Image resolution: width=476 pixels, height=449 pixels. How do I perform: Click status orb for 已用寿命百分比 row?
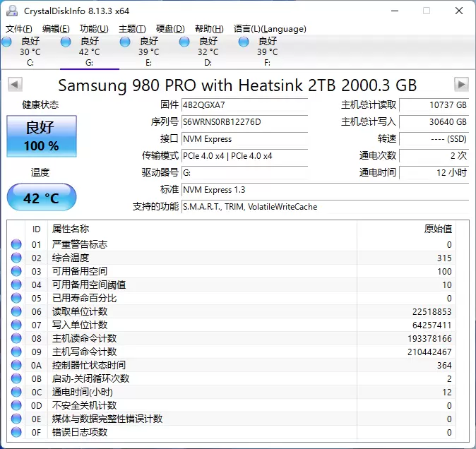(x=16, y=298)
